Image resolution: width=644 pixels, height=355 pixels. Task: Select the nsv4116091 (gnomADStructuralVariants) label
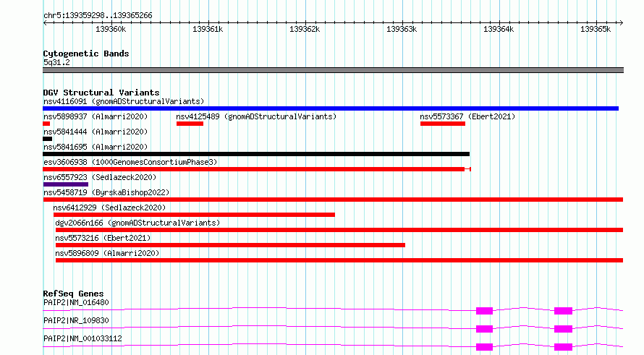(x=124, y=101)
